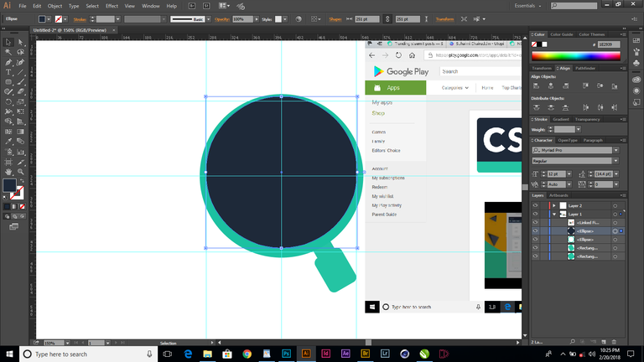This screenshot has width=644, height=362.
Task: Click Horizontal Align Left button
Action: pyautogui.click(x=536, y=85)
